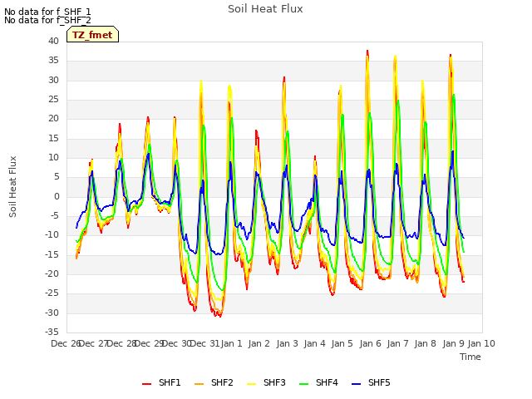The width and height of the screenshot is (532, 399).
Task: Click the Jan 9 x-axis tick label
Action: click(453, 343)
